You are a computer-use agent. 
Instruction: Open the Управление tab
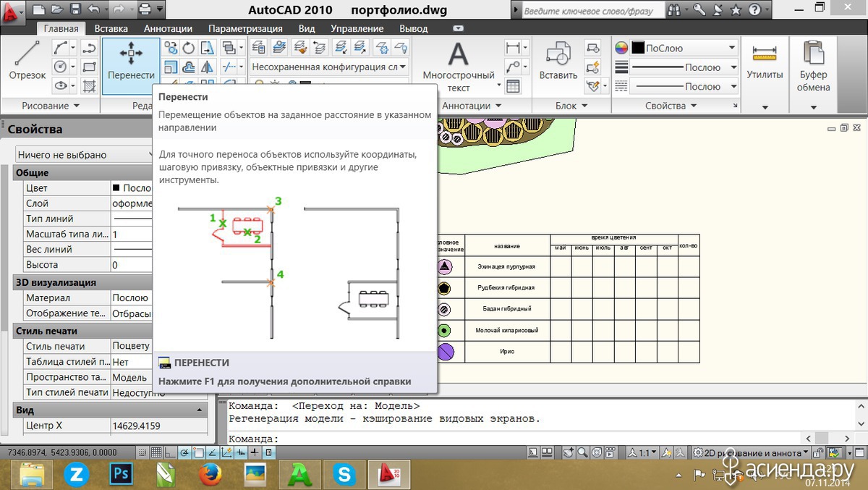point(357,28)
